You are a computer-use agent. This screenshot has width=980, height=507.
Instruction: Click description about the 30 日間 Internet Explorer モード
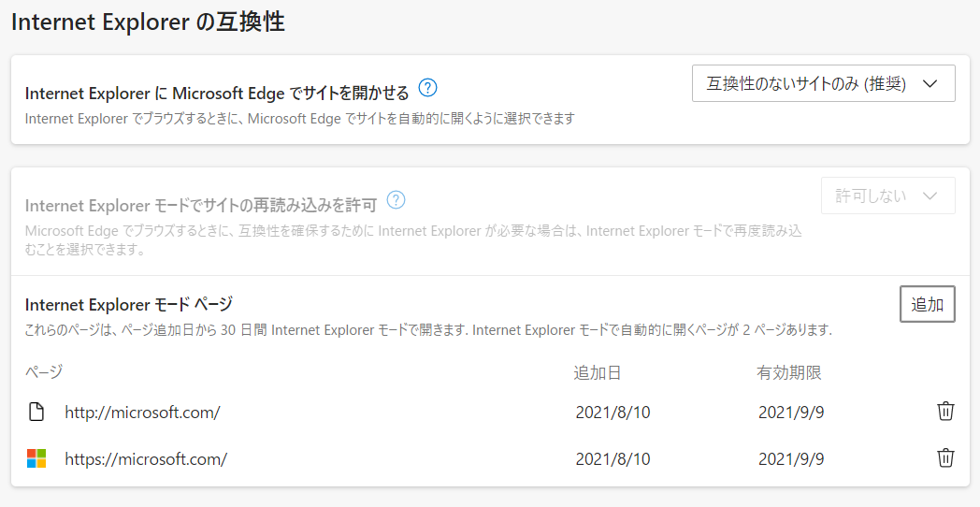(428, 329)
